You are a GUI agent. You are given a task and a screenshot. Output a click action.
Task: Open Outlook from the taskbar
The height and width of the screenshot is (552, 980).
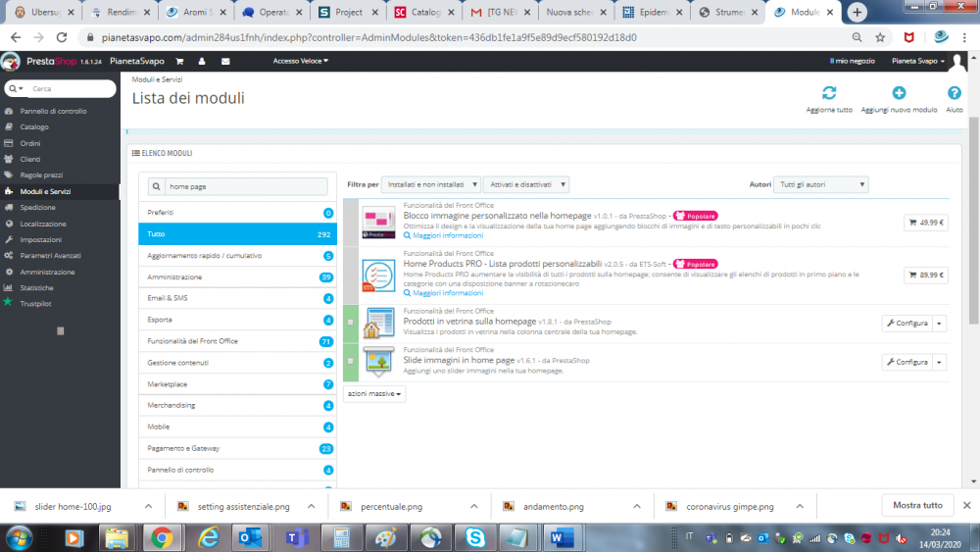coord(250,537)
